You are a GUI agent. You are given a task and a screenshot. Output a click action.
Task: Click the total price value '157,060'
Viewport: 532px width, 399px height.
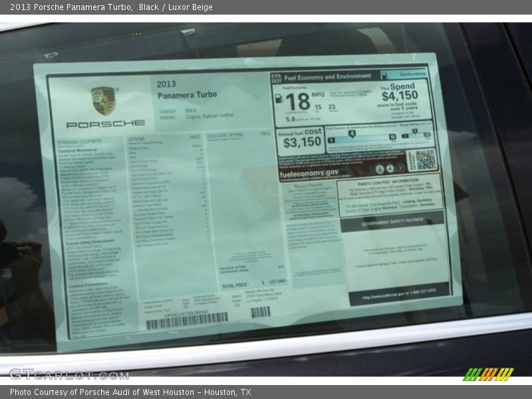(x=277, y=281)
